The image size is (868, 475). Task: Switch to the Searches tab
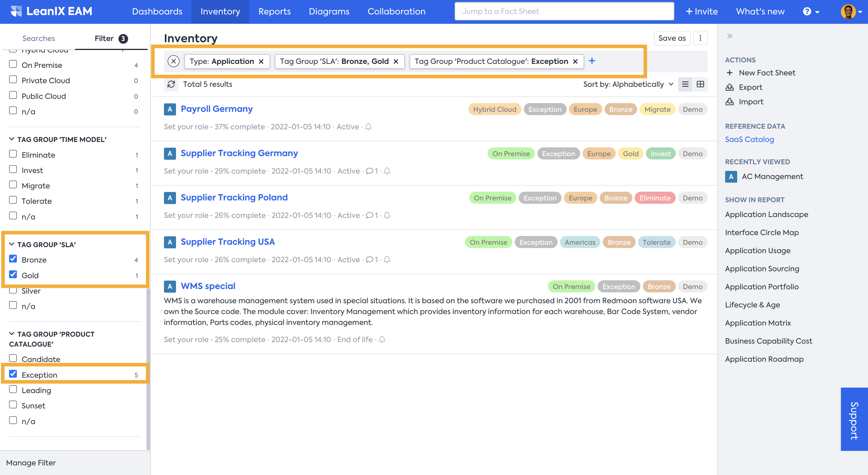click(38, 38)
